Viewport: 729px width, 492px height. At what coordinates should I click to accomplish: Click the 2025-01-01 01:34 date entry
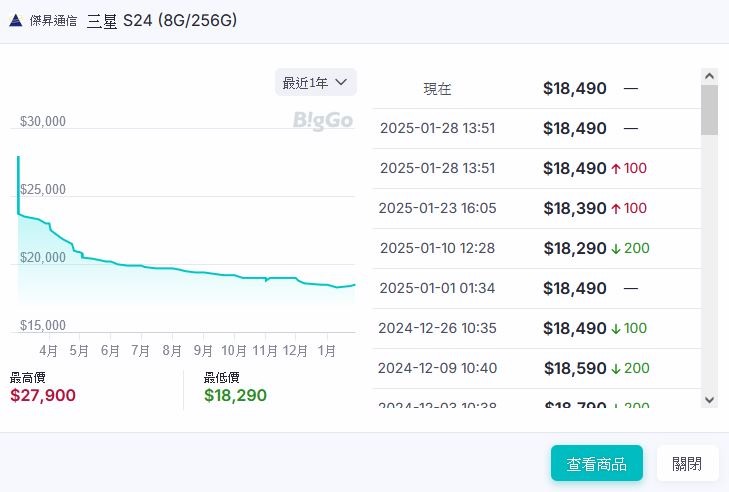[x=437, y=288]
